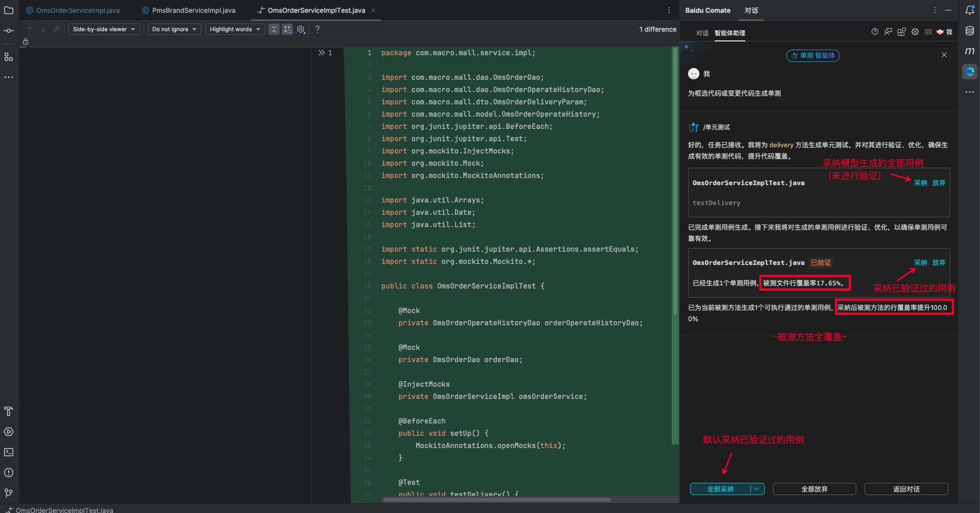This screenshot has height=513, width=980.
Task: Select the top 对话 tab beside Baidu Comate
Action: (x=751, y=10)
